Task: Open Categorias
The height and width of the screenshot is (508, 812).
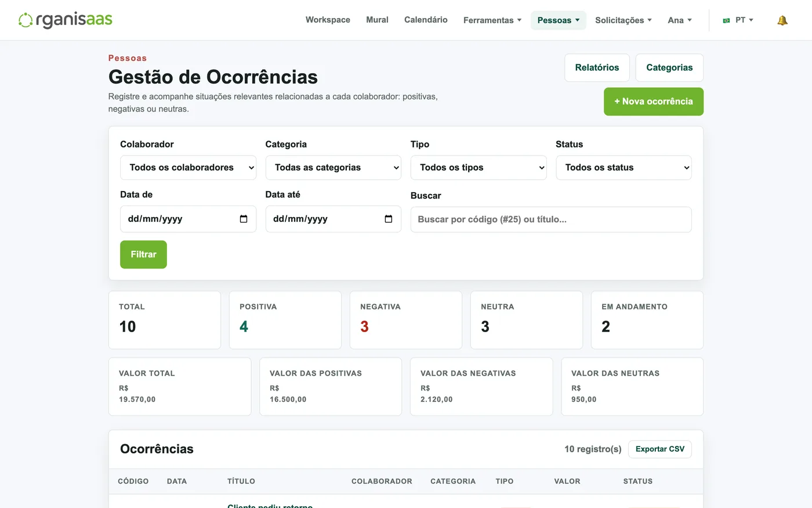Action: (x=669, y=68)
